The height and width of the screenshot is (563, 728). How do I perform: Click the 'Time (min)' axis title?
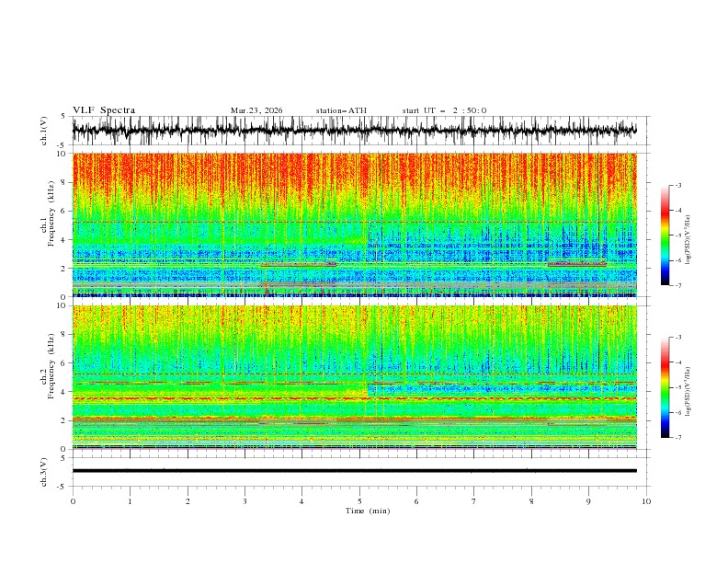pyautogui.click(x=368, y=511)
